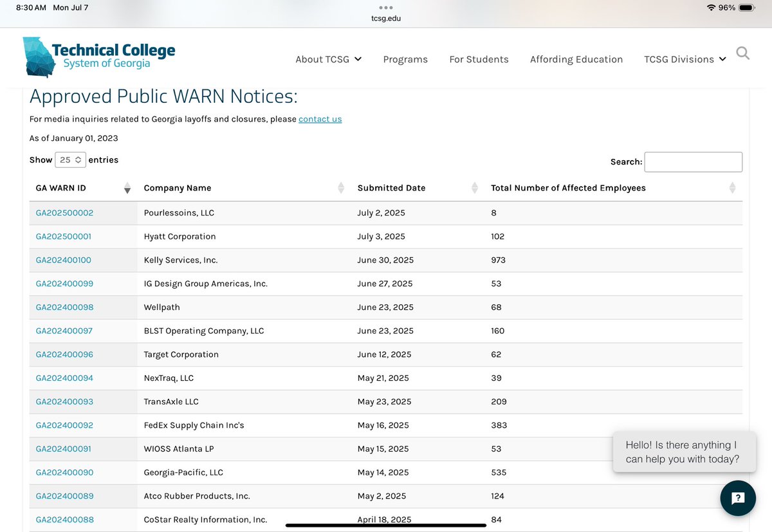Expand the TCSG Divisions menu
The image size is (772, 532).
685,59
